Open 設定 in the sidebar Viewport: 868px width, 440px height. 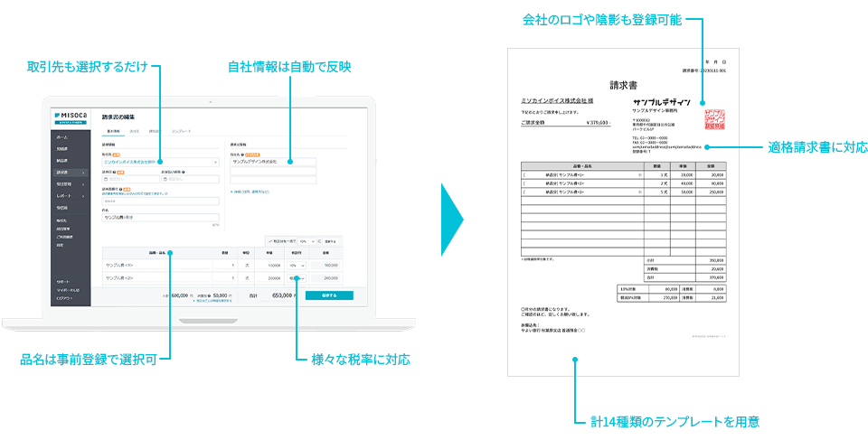[x=60, y=244]
